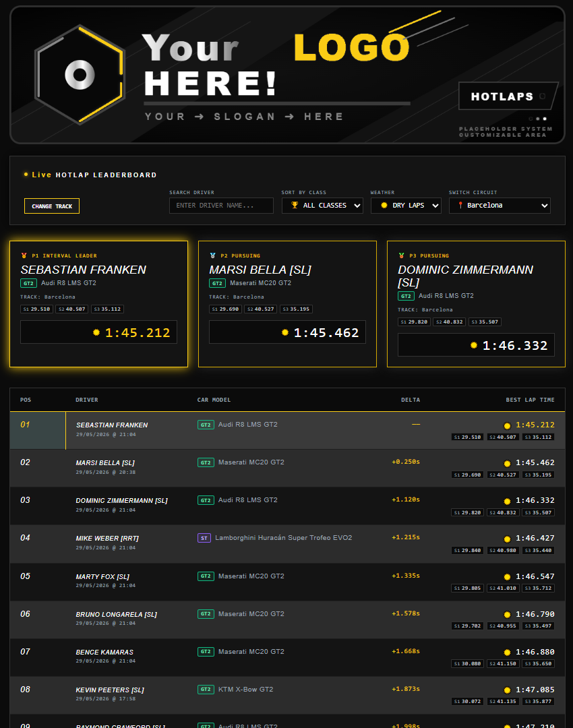Click GT2 badge in Marty Fox's row

pyautogui.click(x=206, y=576)
